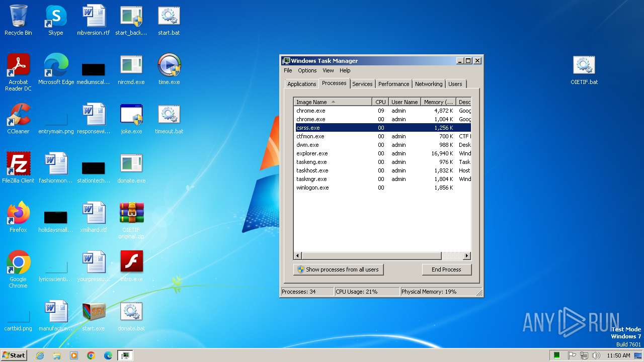
Task: Select the OIETIF original.zip archive icon
Action: (x=131, y=220)
